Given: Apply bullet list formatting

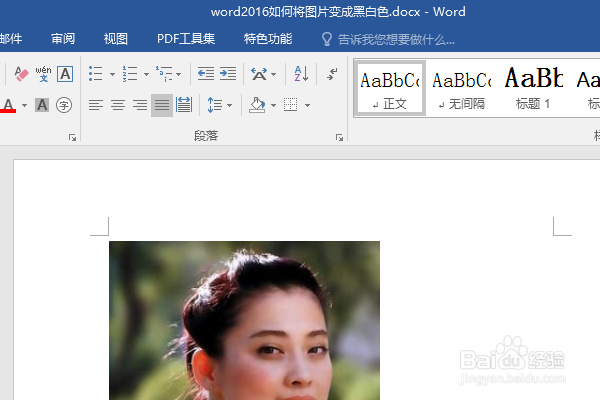Looking at the screenshot, I should (96, 73).
